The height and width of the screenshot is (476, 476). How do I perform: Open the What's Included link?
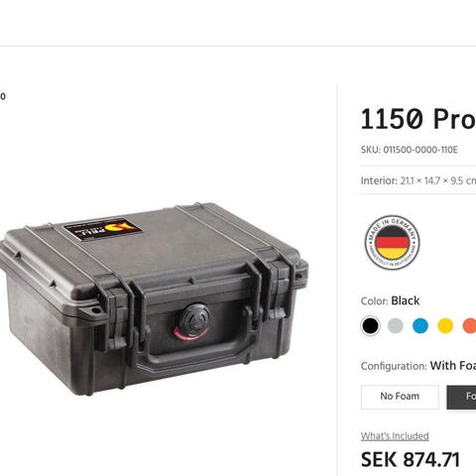(x=395, y=436)
